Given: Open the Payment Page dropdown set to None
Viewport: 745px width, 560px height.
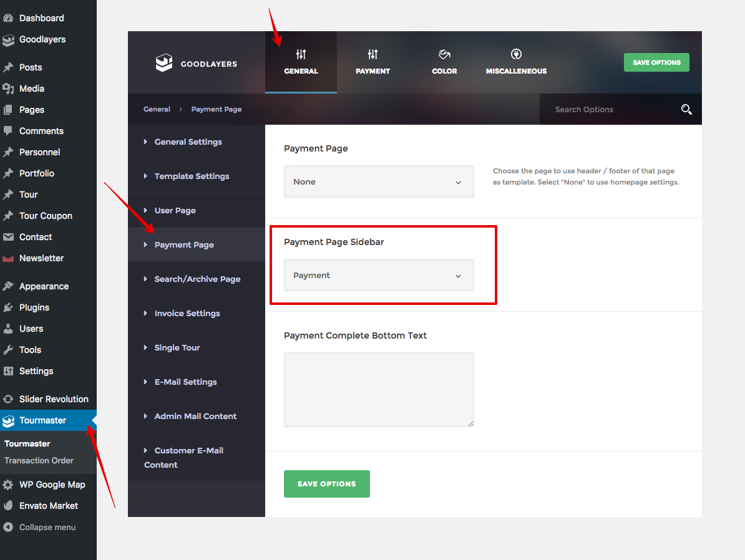Looking at the screenshot, I should pos(379,182).
